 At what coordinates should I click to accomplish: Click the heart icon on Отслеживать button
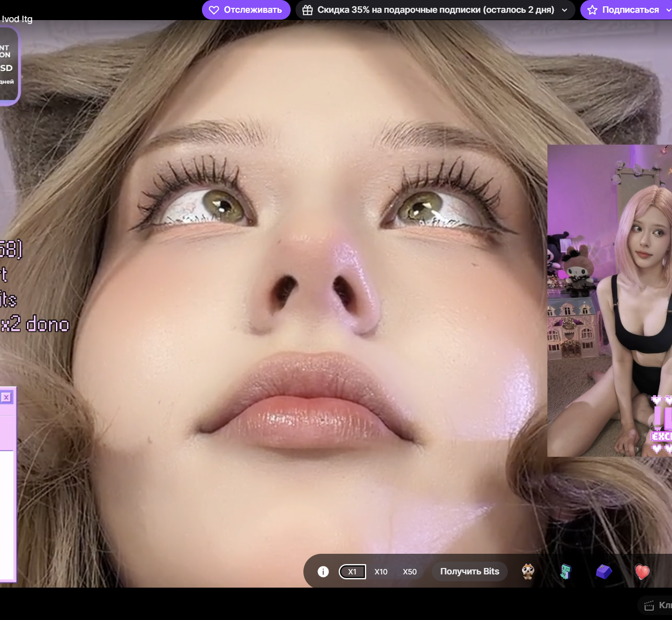pos(214,10)
